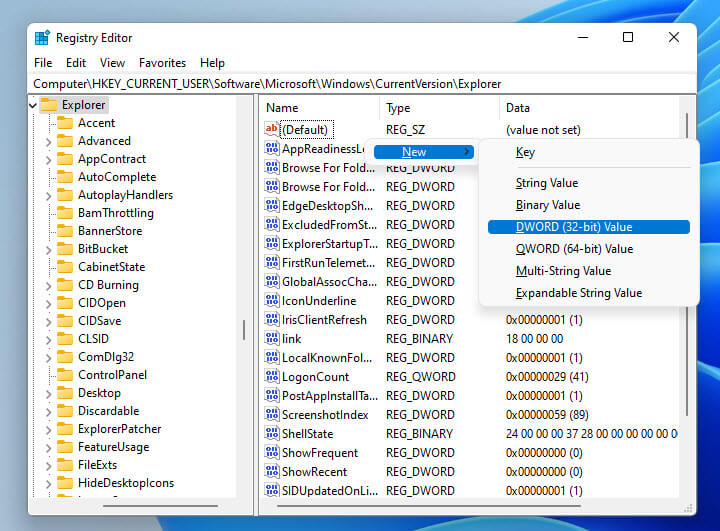Click the AutoComplete folder icon
Screen dimensions: 720x531
(x=65, y=177)
